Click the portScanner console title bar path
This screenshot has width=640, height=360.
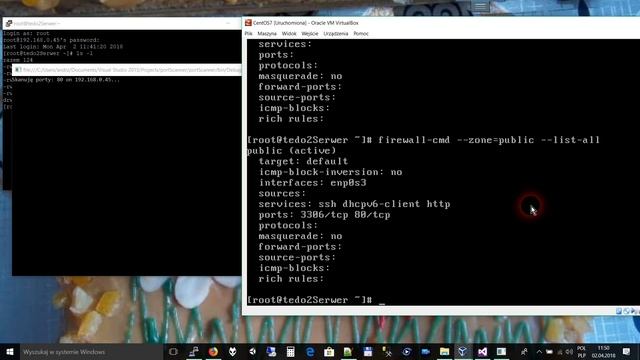(131, 70)
